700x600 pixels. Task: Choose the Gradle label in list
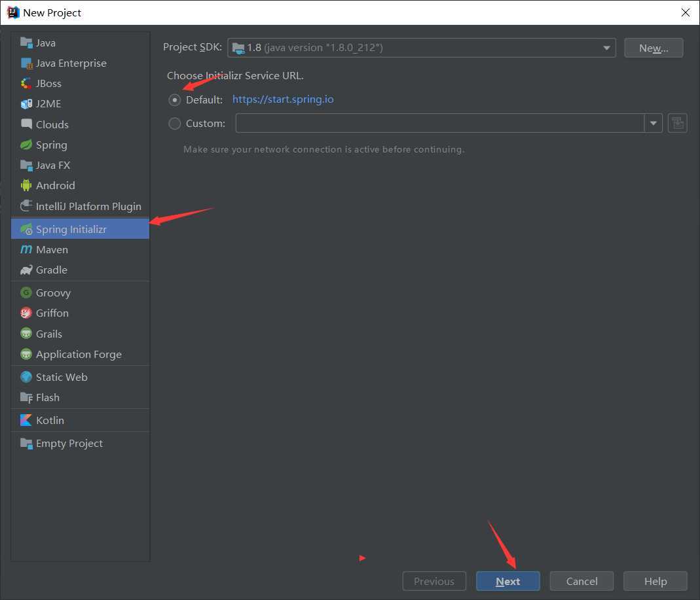(51, 270)
